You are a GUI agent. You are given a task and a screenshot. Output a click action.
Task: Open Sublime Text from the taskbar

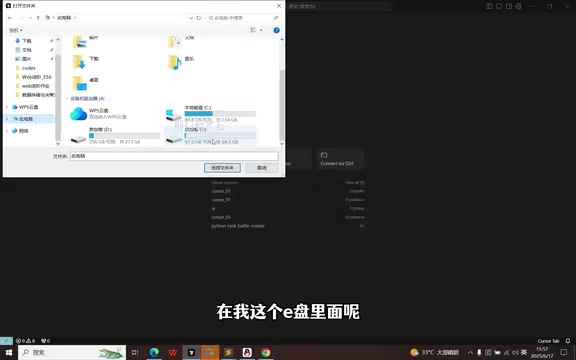click(x=228, y=352)
